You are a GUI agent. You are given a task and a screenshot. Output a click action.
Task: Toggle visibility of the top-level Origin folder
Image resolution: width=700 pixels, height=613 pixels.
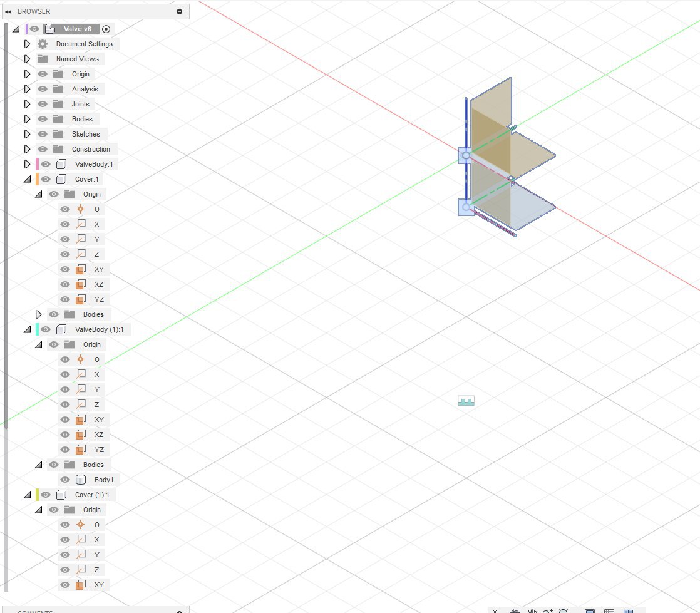[x=43, y=74]
